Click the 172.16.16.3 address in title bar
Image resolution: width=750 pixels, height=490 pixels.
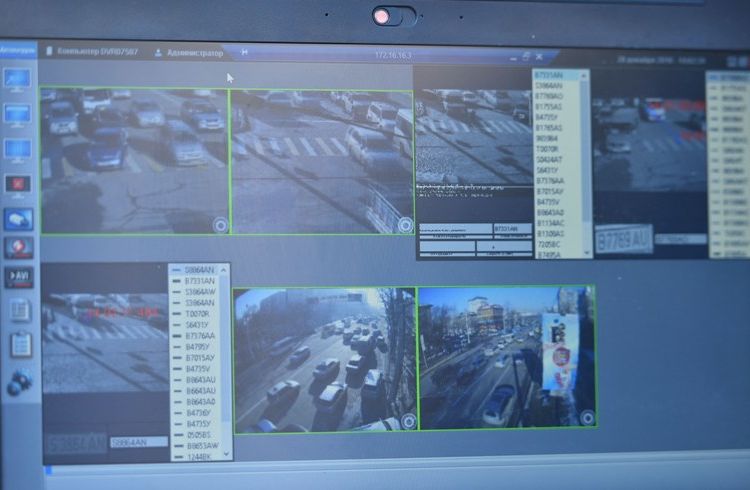pyautogui.click(x=393, y=55)
